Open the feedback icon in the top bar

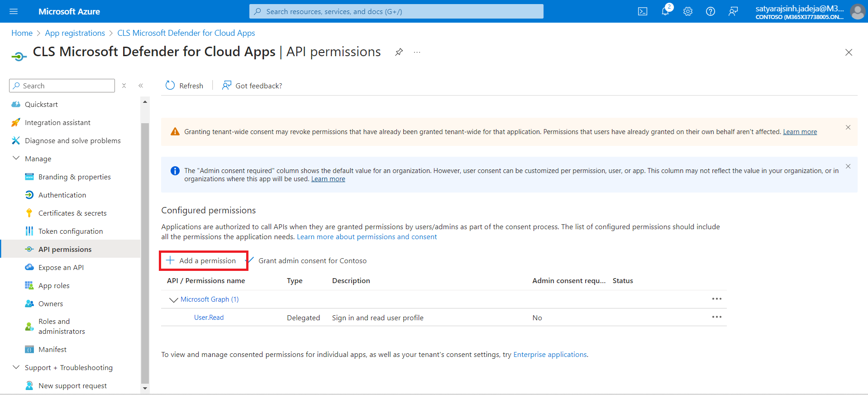(x=733, y=11)
